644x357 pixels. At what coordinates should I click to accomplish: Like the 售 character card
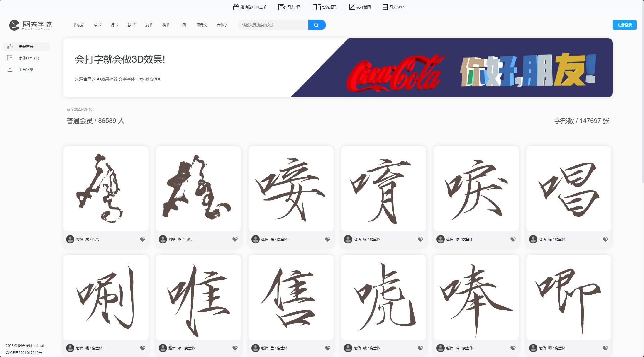point(328,348)
